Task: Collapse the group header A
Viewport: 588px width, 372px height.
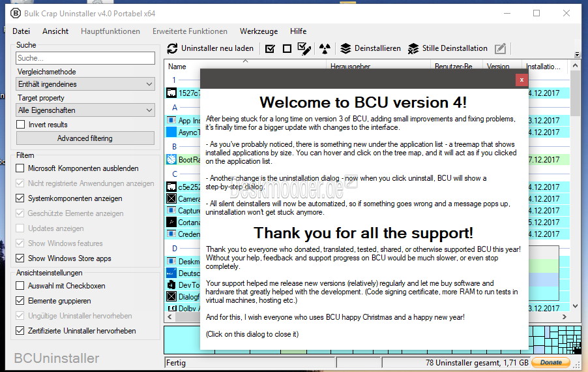Action: pos(175,108)
